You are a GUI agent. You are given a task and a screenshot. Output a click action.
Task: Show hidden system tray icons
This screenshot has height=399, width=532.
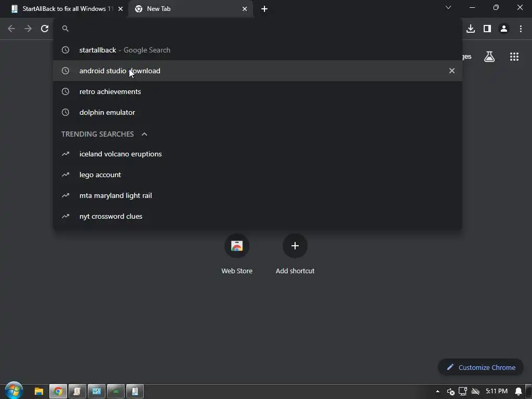click(x=437, y=391)
